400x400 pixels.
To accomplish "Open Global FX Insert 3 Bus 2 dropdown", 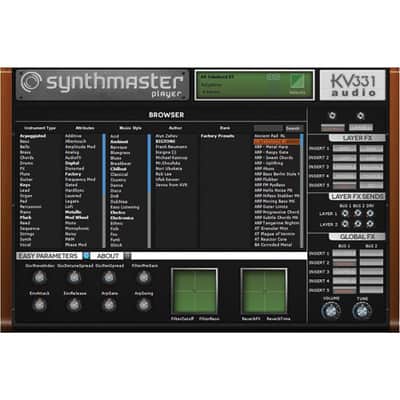I will coord(371,272).
